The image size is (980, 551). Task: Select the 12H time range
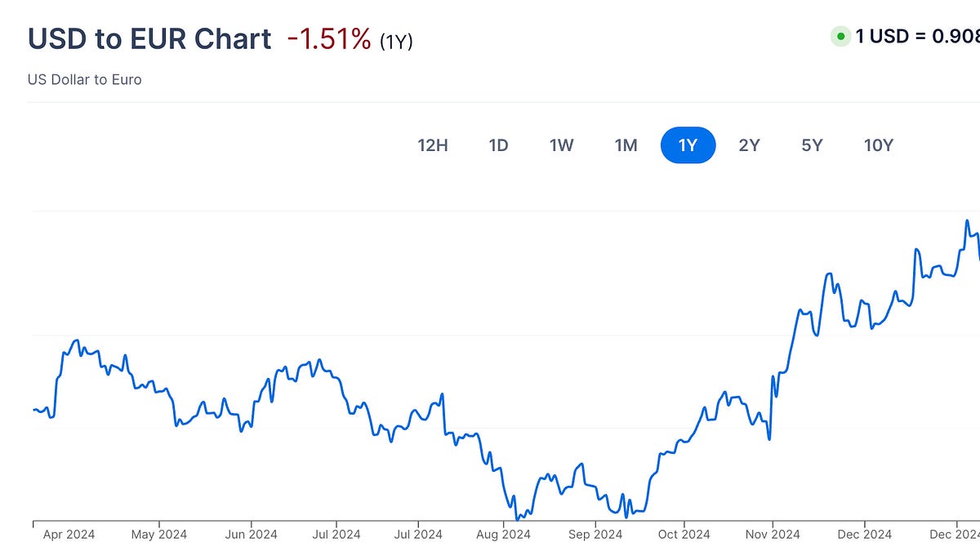(x=433, y=144)
